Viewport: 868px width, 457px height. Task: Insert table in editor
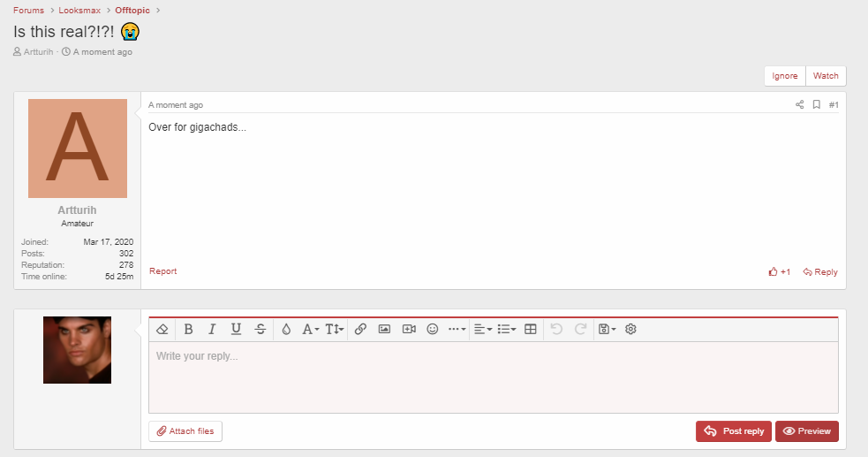[531, 329]
